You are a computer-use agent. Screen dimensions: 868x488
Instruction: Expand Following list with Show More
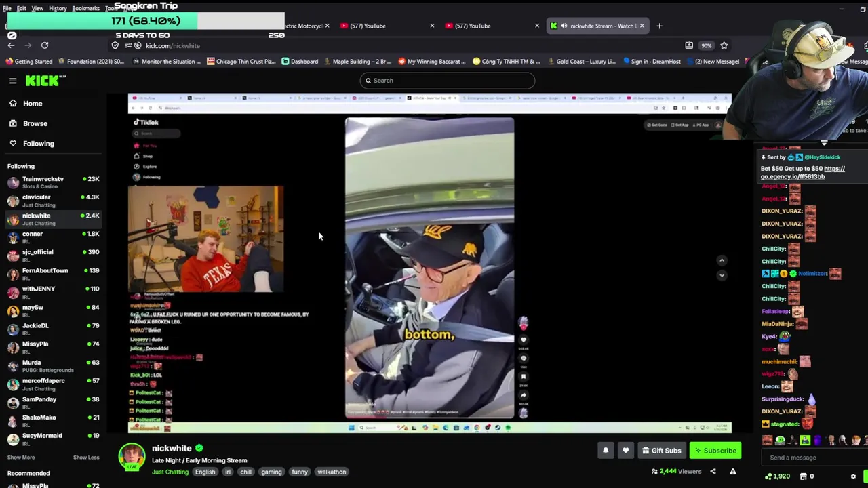[21, 457]
